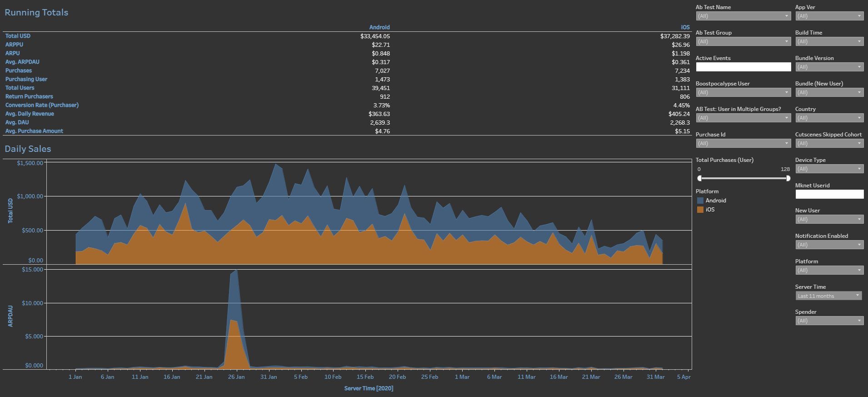Click the ARPDAU vertical axis title
Viewport: 868px width, 397px height.
[x=10, y=316]
